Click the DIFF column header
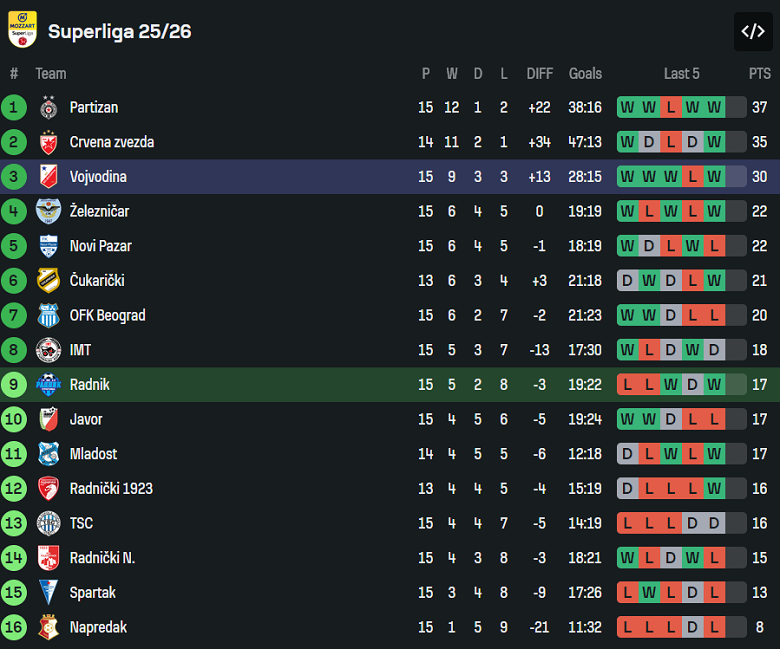 pyautogui.click(x=540, y=73)
